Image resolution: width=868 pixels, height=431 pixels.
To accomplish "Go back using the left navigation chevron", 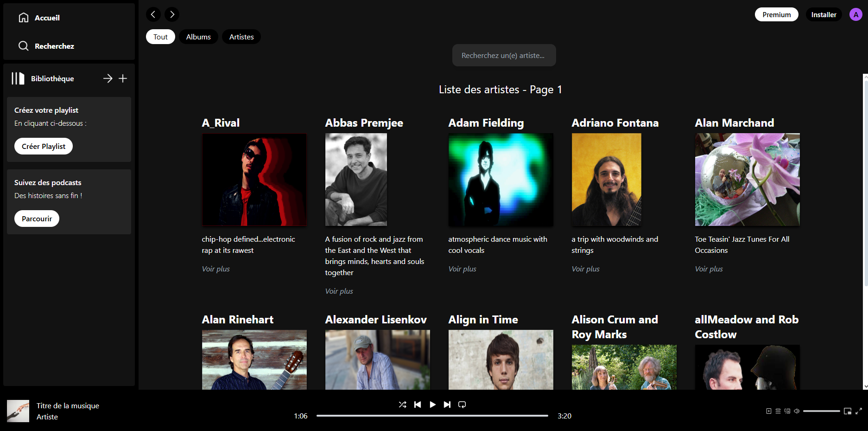I will coord(153,14).
